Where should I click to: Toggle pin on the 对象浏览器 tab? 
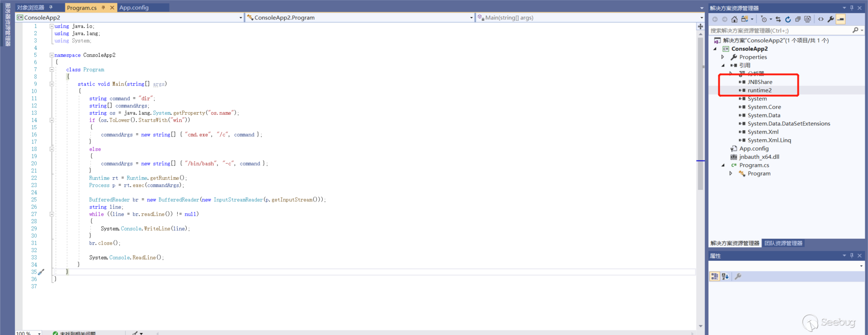pos(51,8)
